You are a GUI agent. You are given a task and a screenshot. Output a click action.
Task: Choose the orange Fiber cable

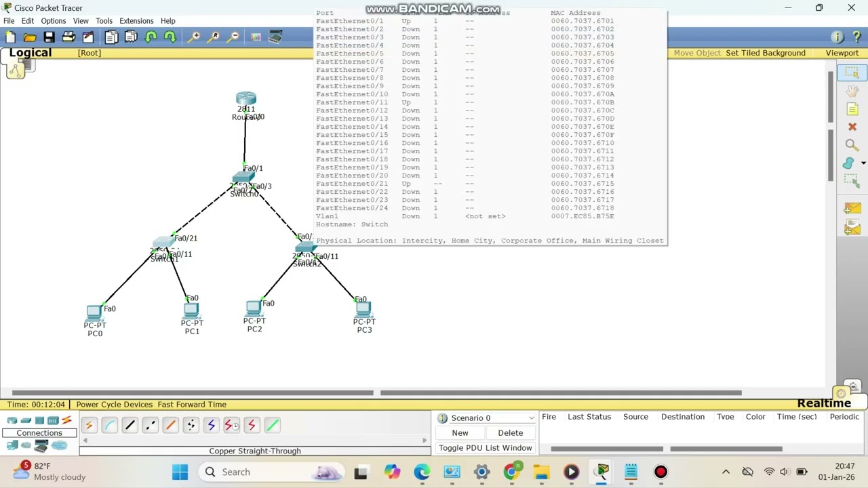tap(170, 425)
